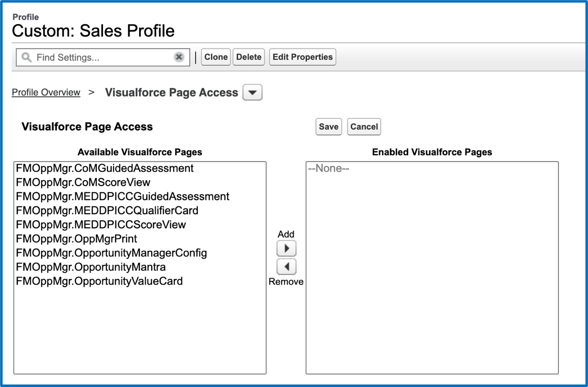The image size is (588, 387).
Task: Select the --None-- item in enabled pages
Action: click(328, 169)
